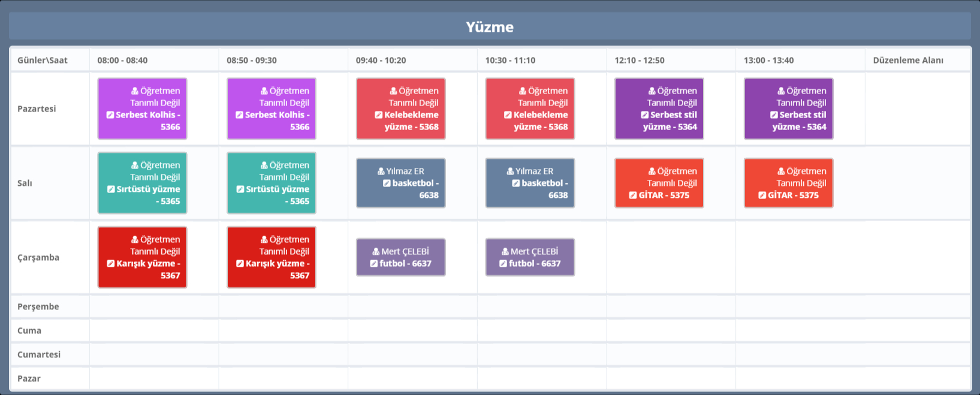Click edit icon on Wednesday 10:30 futbol card
The image size is (980, 395).
pos(503,264)
